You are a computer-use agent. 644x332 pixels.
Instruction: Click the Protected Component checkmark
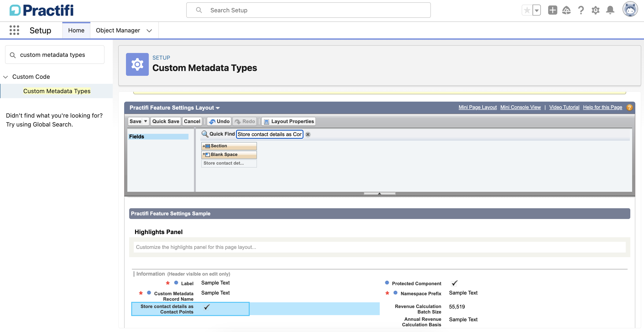454,283
